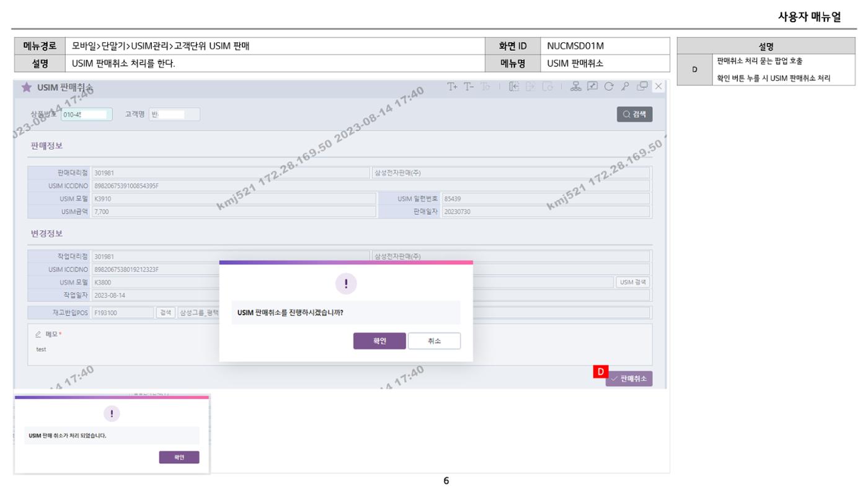This screenshot has width=868, height=489.
Task: Click the 메뉴경로 path text in header table
Action: click(161, 46)
